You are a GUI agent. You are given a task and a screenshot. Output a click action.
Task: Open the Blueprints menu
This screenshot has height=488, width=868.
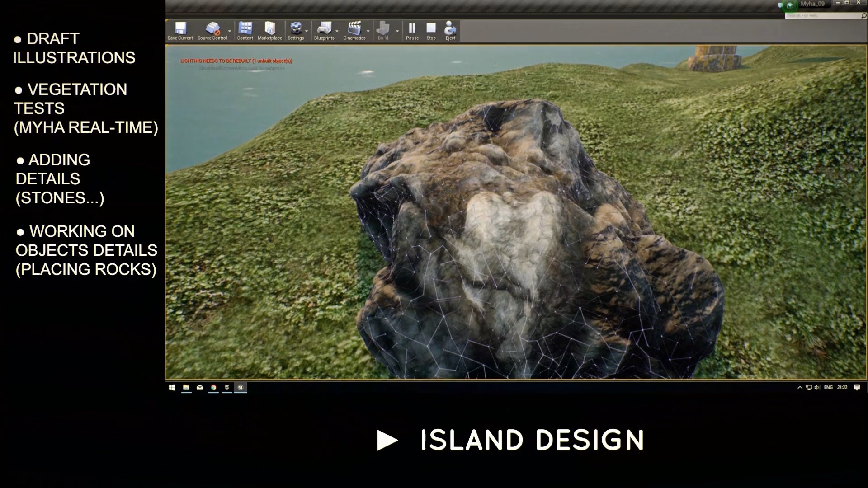coord(324,28)
